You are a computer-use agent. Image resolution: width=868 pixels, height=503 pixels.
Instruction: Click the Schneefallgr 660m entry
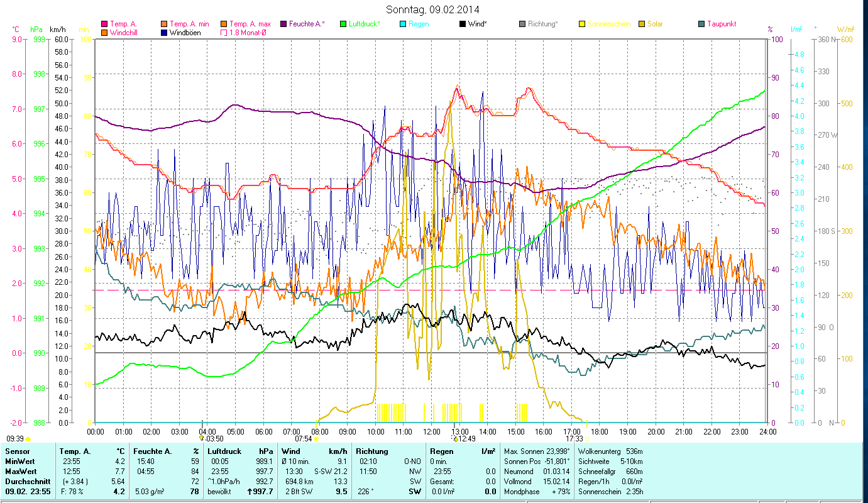(610, 472)
